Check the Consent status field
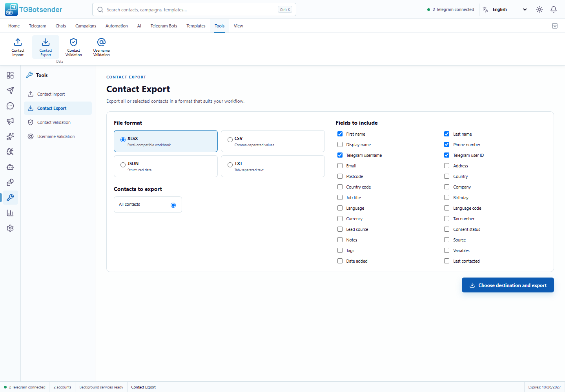565x392 pixels. coord(447,229)
